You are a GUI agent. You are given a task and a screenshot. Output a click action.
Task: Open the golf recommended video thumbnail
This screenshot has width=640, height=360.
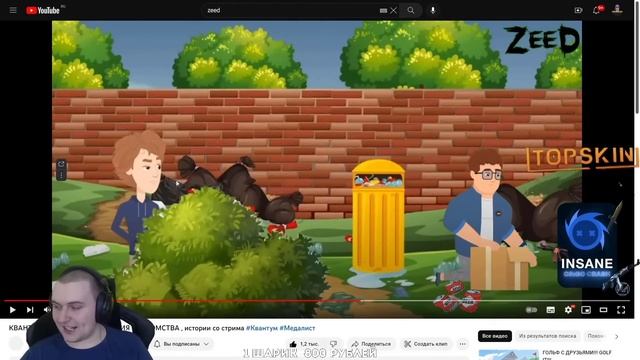point(508,355)
